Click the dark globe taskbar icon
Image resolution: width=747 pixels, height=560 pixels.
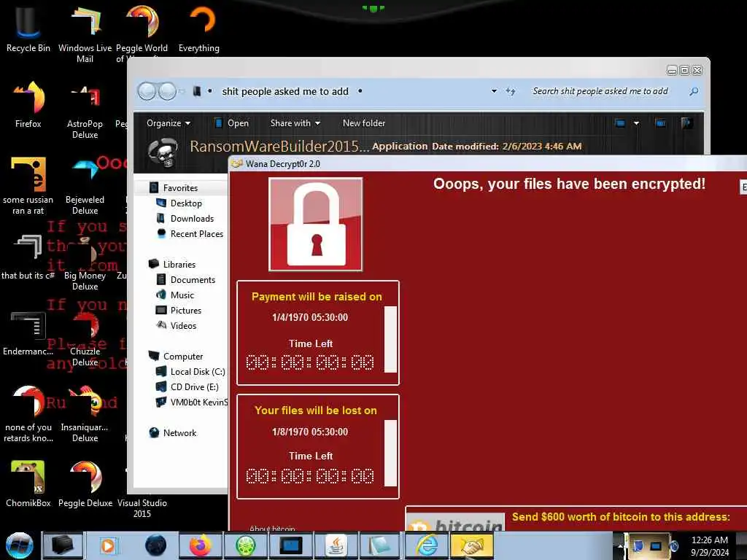pyautogui.click(x=156, y=545)
